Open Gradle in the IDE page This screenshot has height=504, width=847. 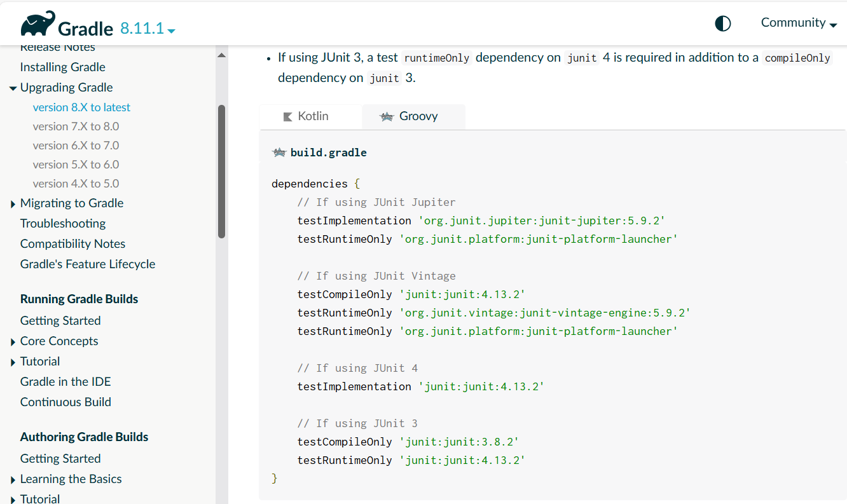tap(65, 381)
